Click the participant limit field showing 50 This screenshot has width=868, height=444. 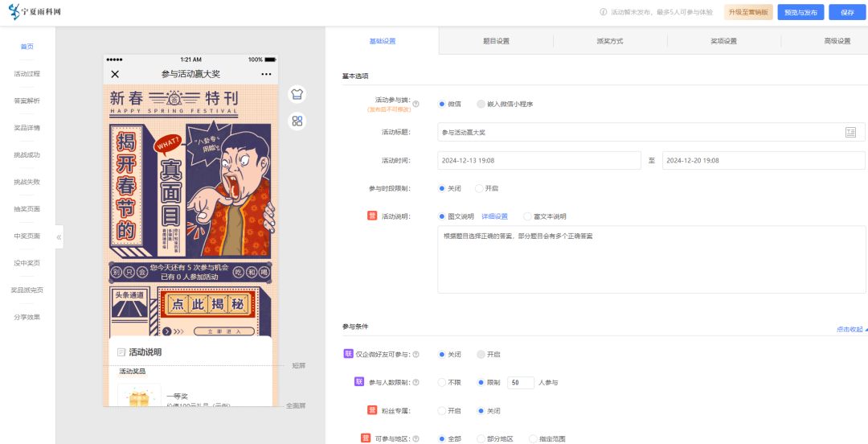[x=520, y=383]
